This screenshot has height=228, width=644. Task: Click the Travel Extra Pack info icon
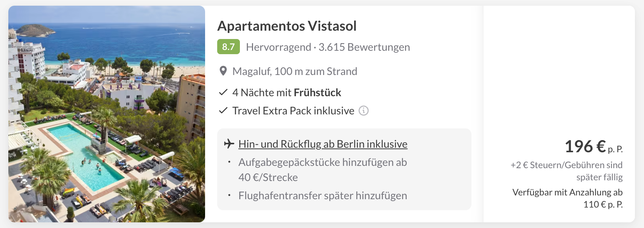363,111
